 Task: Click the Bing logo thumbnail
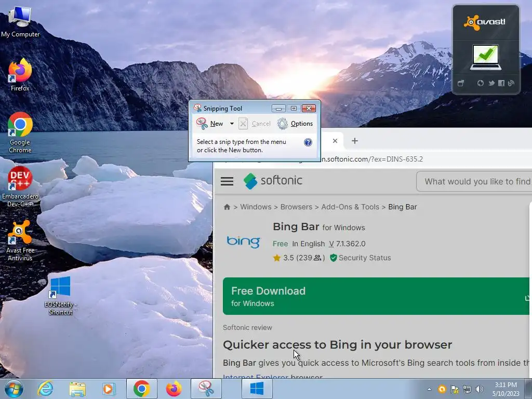pos(244,241)
